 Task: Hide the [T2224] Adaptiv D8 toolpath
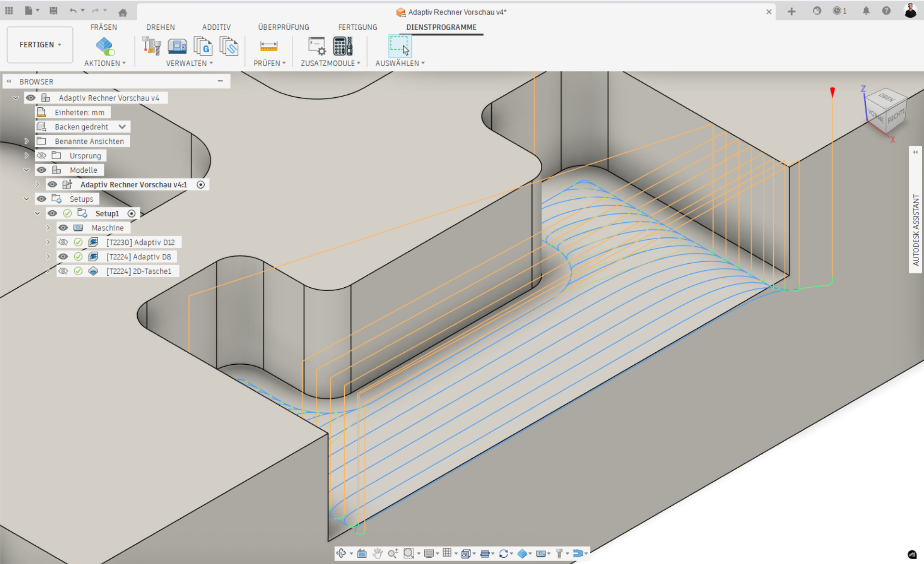[x=63, y=256]
